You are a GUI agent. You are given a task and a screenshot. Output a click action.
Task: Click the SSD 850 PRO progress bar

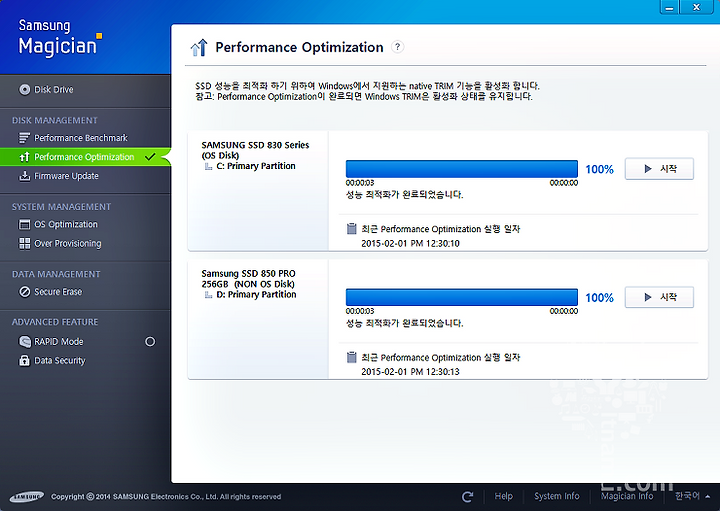pyautogui.click(x=461, y=297)
